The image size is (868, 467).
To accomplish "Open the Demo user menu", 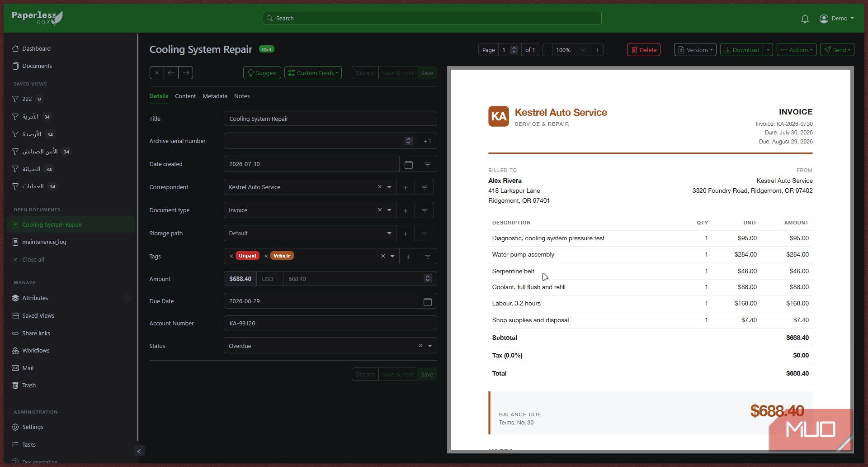I will pyautogui.click(x=837, y=19).
